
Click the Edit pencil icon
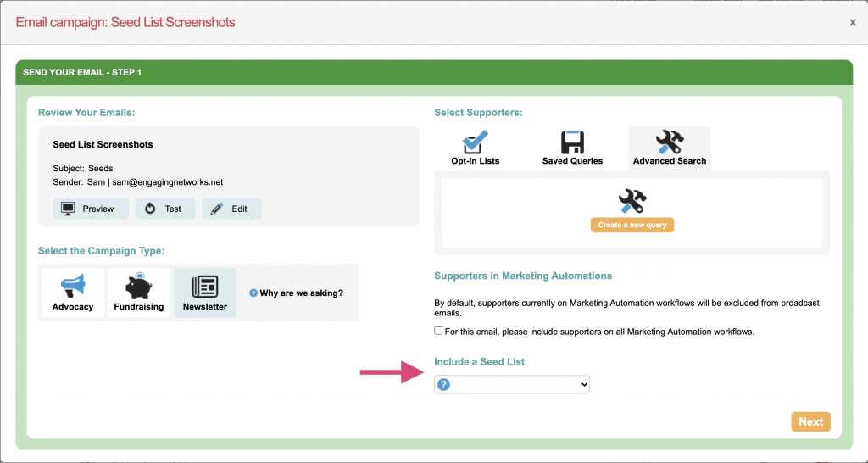(218, 209)
